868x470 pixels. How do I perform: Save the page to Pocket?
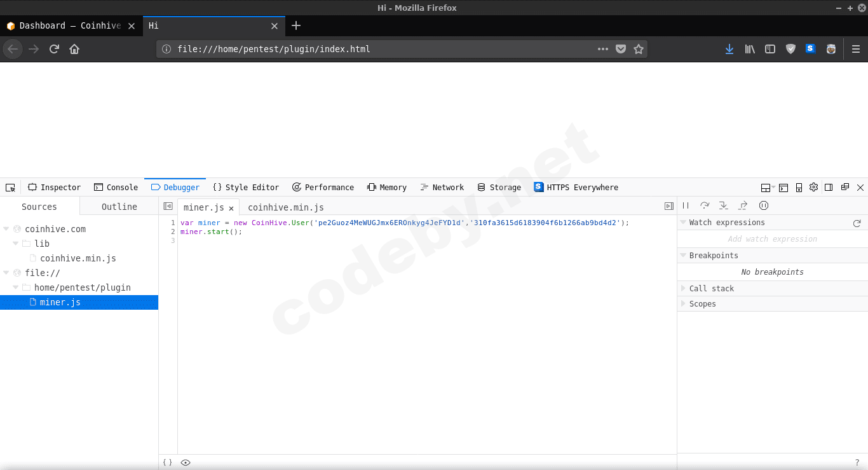click(621, 49)
